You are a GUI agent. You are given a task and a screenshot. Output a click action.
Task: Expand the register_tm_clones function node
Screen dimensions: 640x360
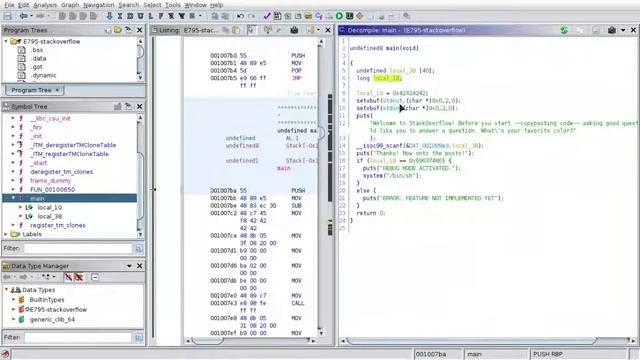point(13,225)
